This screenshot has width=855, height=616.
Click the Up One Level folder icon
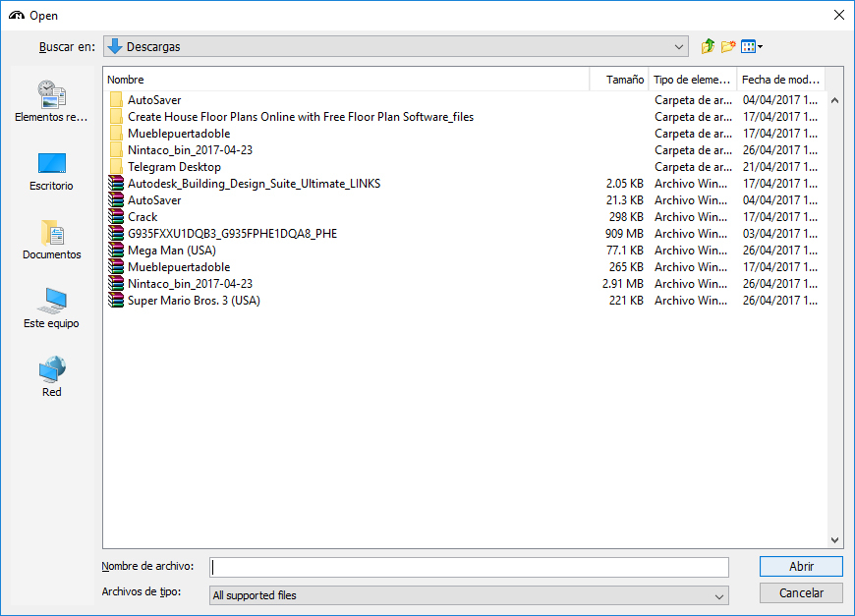pos(708,46)
